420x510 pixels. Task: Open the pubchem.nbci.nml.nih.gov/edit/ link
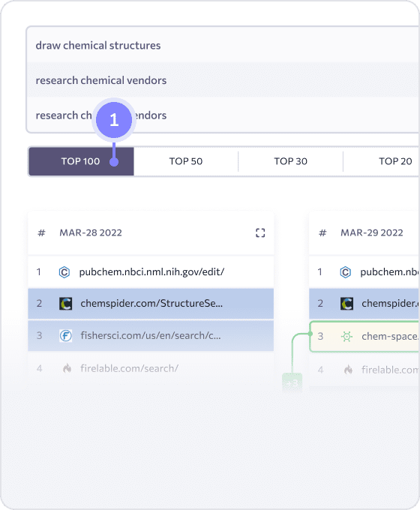tap(151, 272)
